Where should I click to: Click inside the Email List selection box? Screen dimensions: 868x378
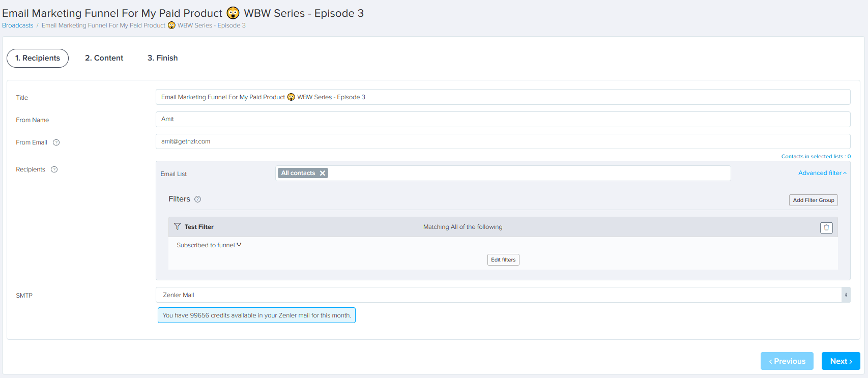click(529, 173)
